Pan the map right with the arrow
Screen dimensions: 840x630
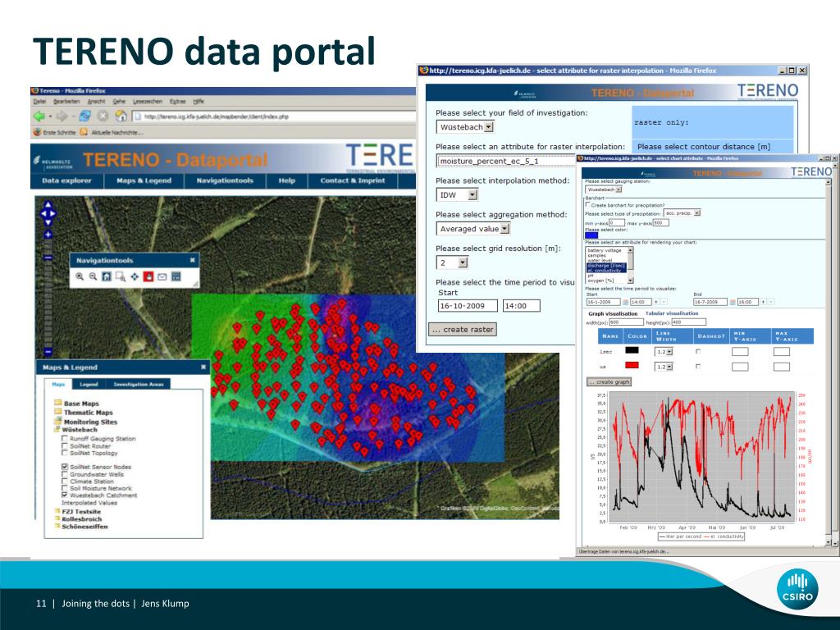[54, 213]
